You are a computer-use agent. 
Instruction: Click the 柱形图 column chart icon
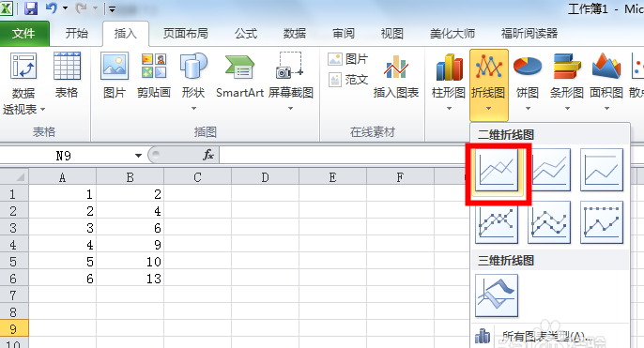pos(449,68)
